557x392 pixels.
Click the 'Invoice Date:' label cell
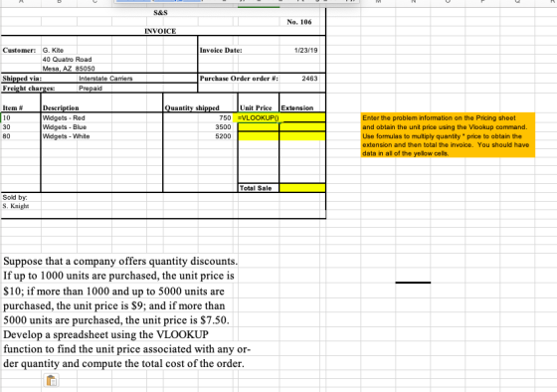point(221,50)
